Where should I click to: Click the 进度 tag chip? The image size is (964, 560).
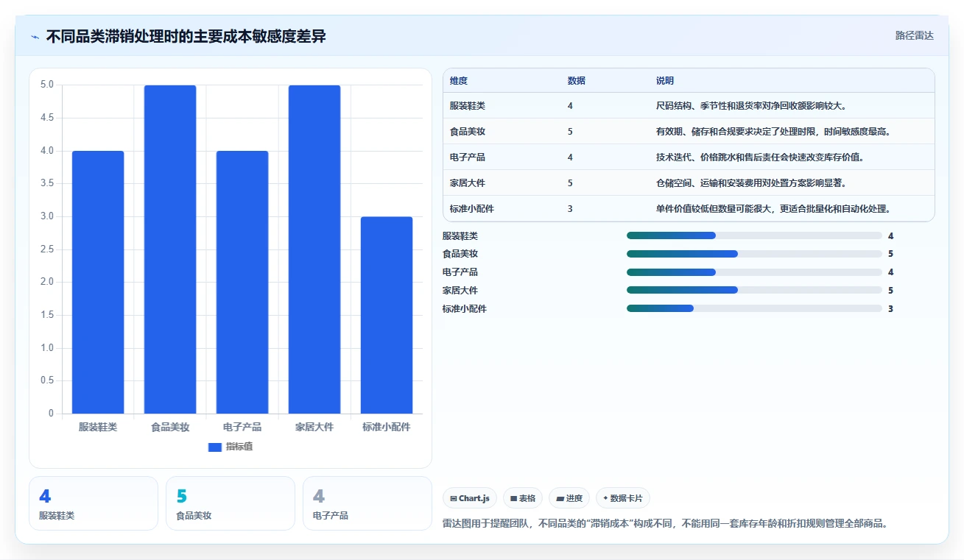coord(569,498)
